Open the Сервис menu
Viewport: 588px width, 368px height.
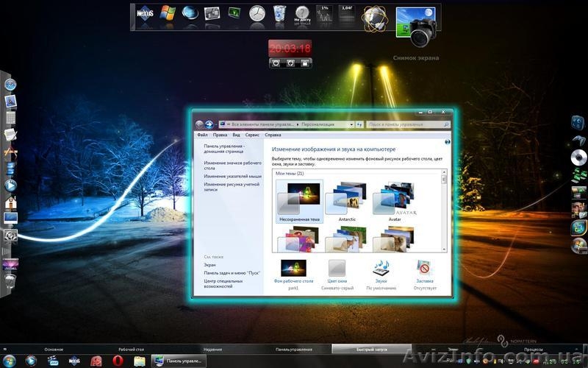[x=252, y=135]
